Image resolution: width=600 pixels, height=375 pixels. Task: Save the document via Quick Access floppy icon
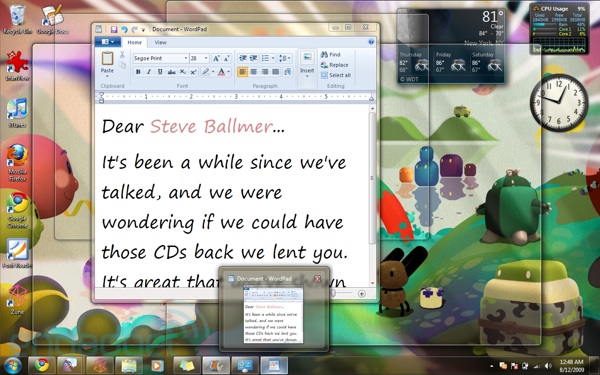click(114, 29)
